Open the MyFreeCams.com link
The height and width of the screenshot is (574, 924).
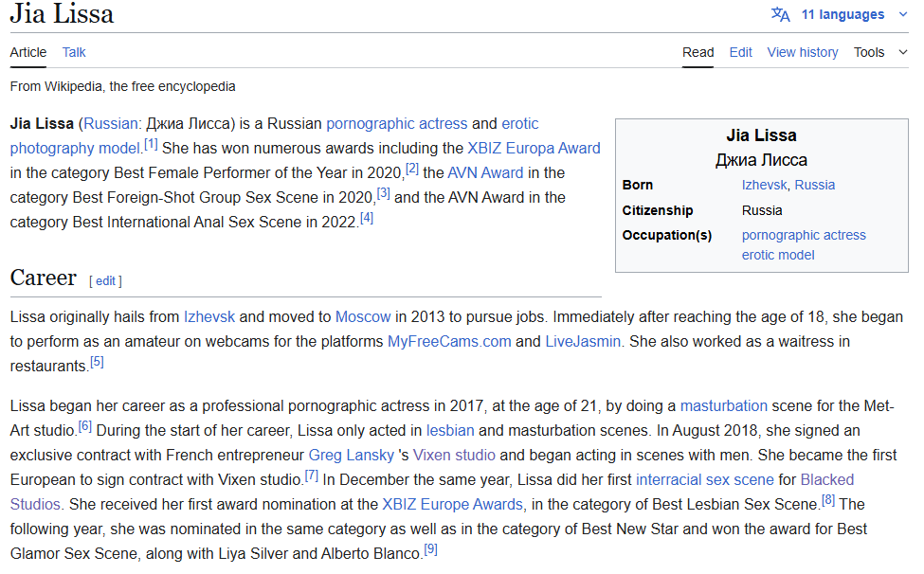(449, 341)
